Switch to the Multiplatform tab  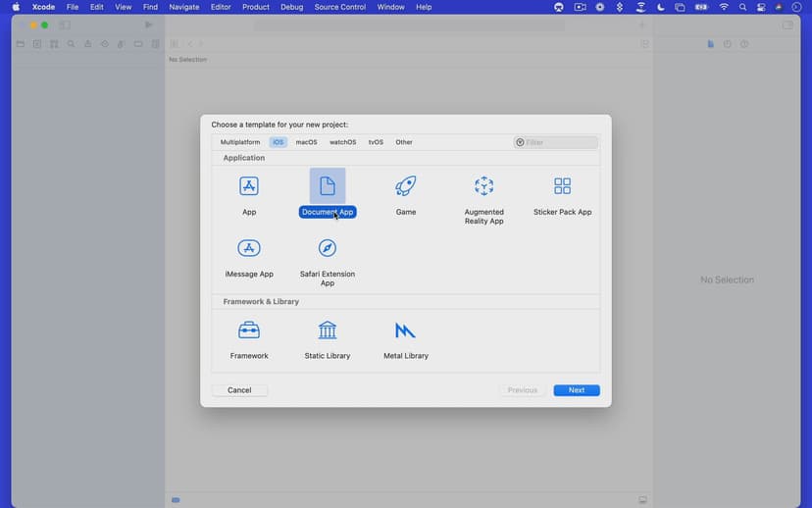[x=240, y=142]
